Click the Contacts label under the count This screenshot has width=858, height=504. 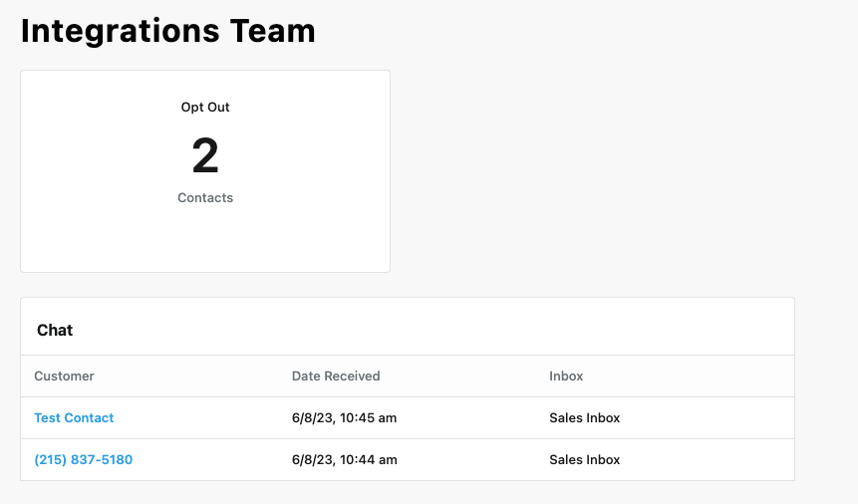(205, 198)
